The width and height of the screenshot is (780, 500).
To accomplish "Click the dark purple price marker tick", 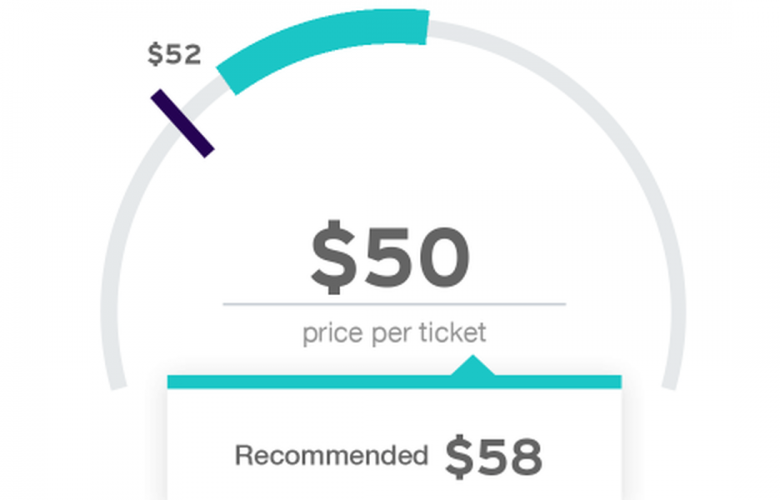I will point(183,123).
